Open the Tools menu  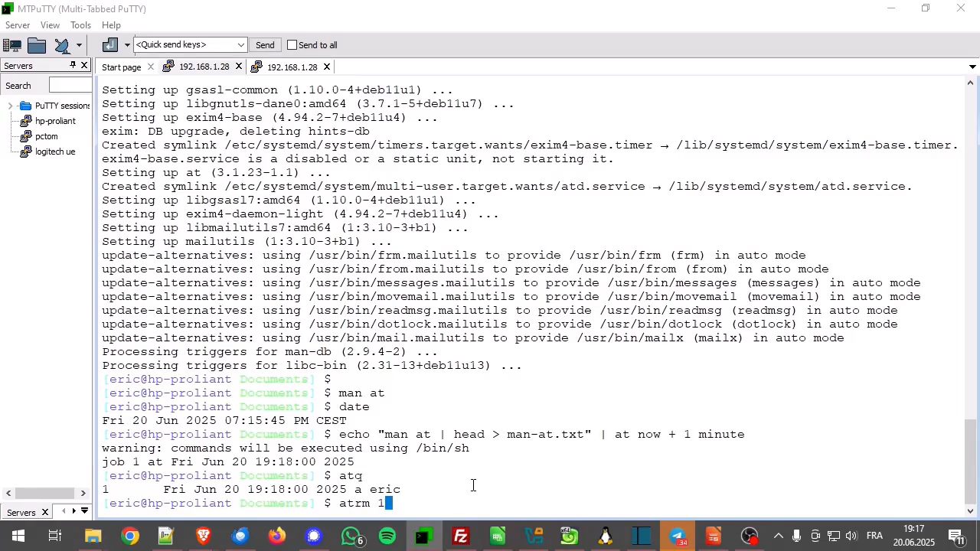[x=80, y=24]
